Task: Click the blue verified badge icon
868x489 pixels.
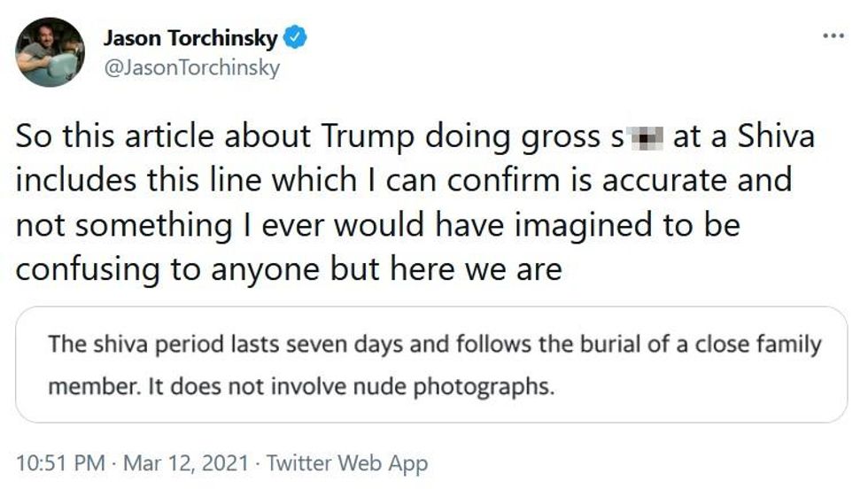Action: point(296,39)
